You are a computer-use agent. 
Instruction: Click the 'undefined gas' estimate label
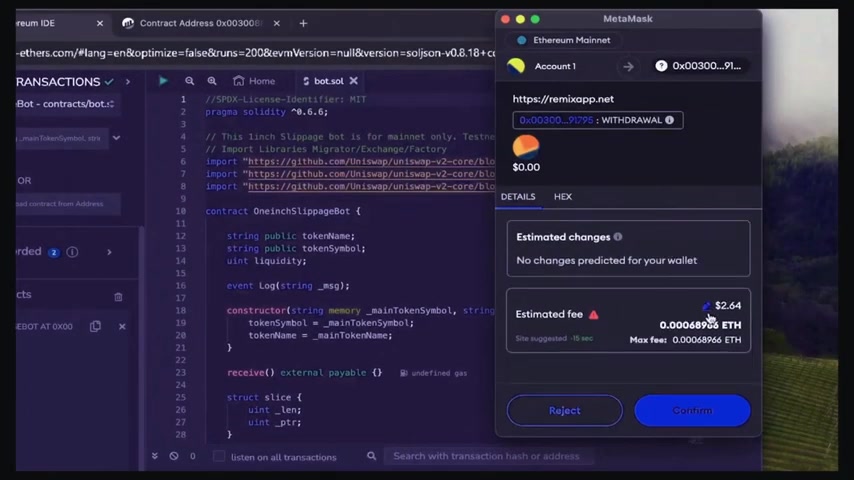(434, 373)
